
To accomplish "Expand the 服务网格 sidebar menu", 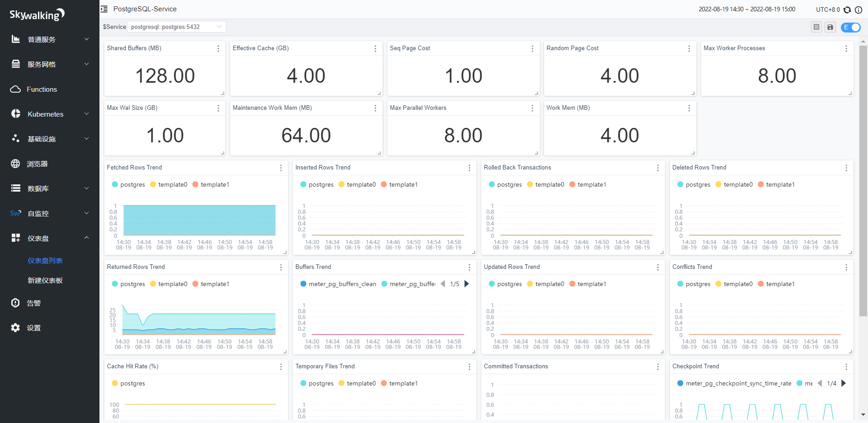I will (50, 64).
